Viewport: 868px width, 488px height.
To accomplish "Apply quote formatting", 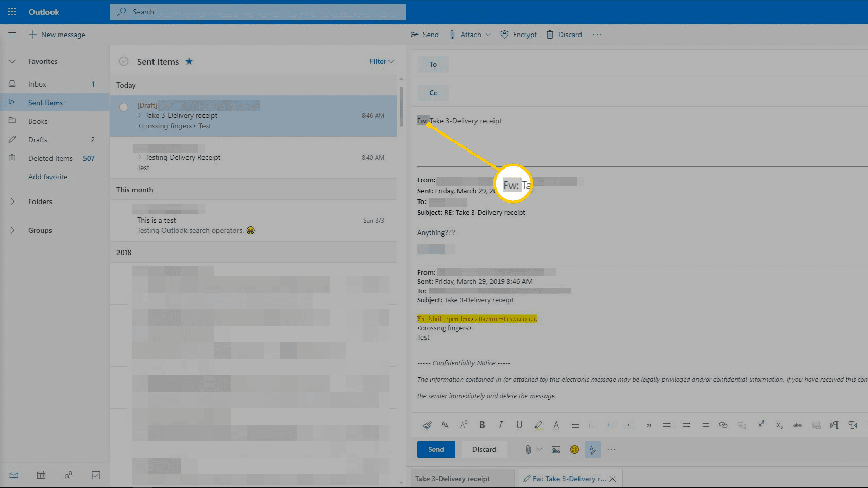I will pos(649,425).
